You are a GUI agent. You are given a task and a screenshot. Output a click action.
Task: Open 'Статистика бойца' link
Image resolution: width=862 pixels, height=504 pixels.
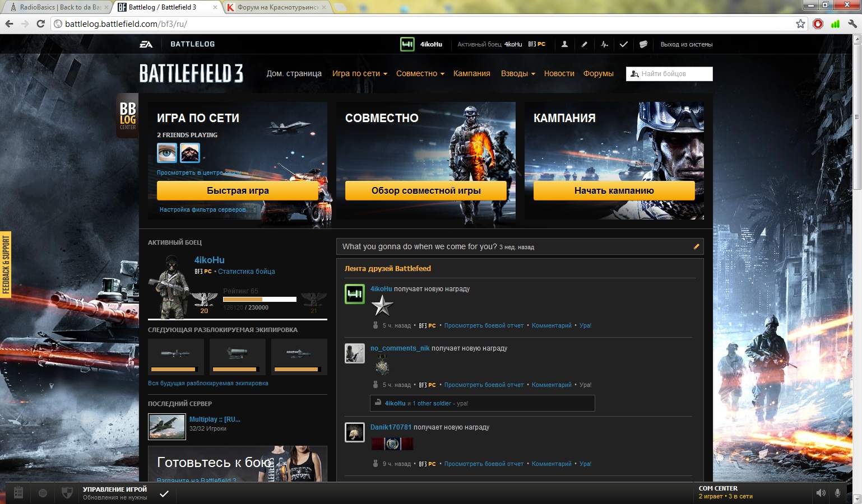point(247,272)
